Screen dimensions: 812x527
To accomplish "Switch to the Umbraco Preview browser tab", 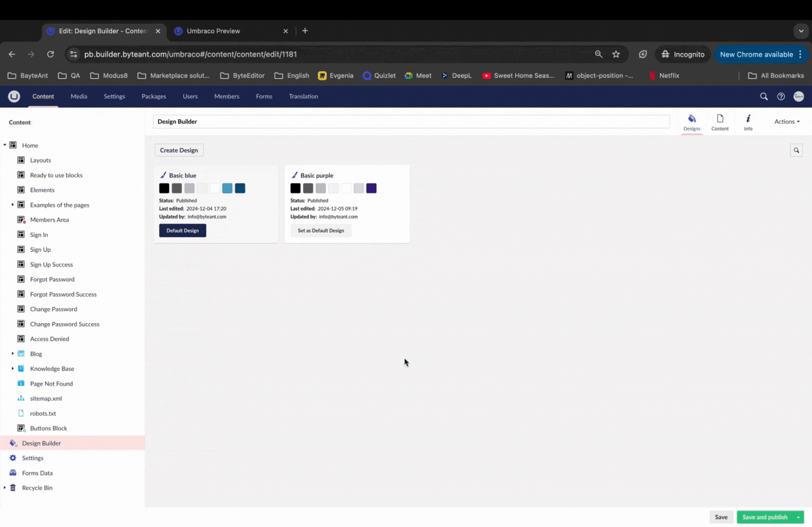I will coord(213,31).
